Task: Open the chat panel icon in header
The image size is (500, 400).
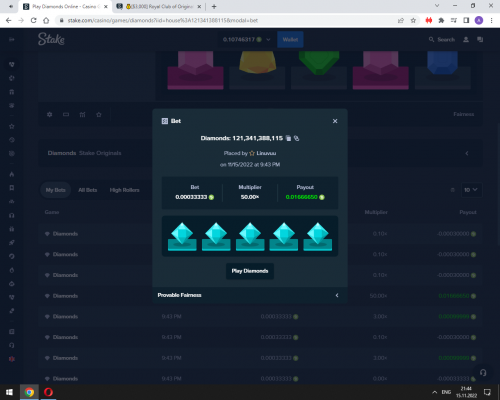Action: click(480, 39)
